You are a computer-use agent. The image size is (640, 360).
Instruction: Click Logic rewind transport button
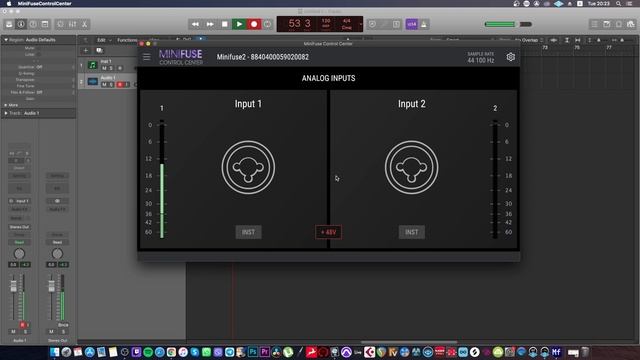[x=195, y=24]
